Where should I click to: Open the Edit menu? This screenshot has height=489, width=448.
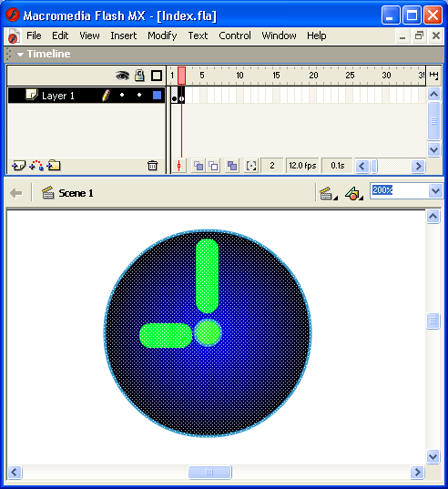60,36
